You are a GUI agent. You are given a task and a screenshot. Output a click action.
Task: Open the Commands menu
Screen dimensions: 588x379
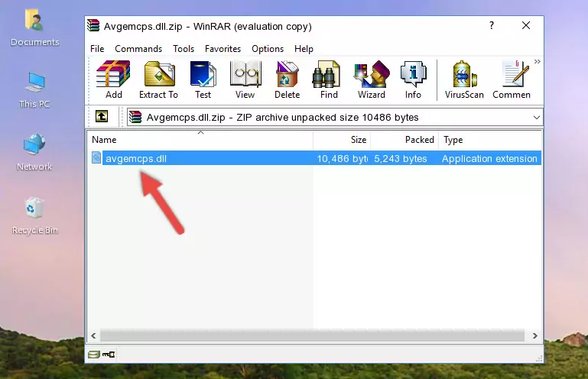[x=138, y=49]
